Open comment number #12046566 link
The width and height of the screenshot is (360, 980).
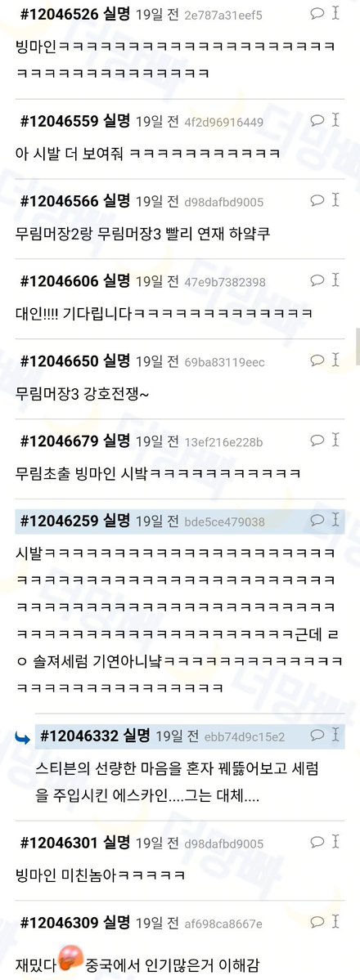[60, 200]
